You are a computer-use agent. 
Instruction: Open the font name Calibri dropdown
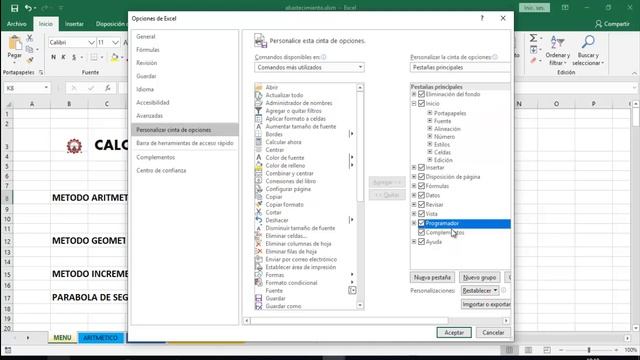91,42
